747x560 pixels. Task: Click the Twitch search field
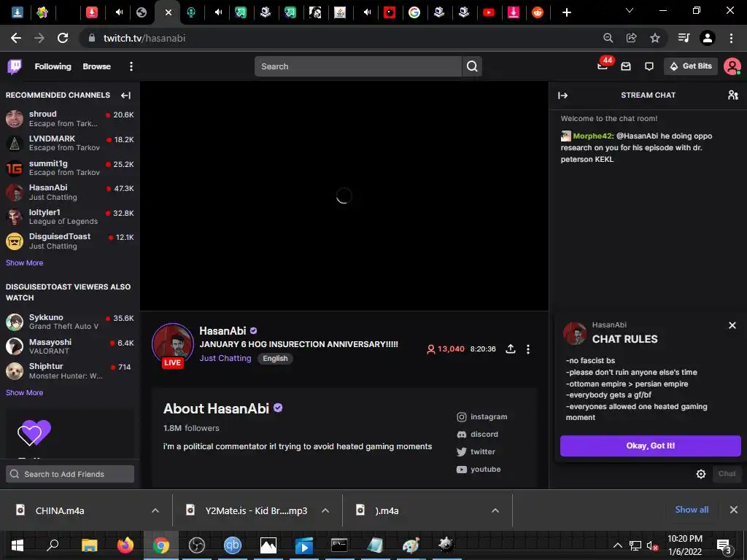click(x=358, y=66)
